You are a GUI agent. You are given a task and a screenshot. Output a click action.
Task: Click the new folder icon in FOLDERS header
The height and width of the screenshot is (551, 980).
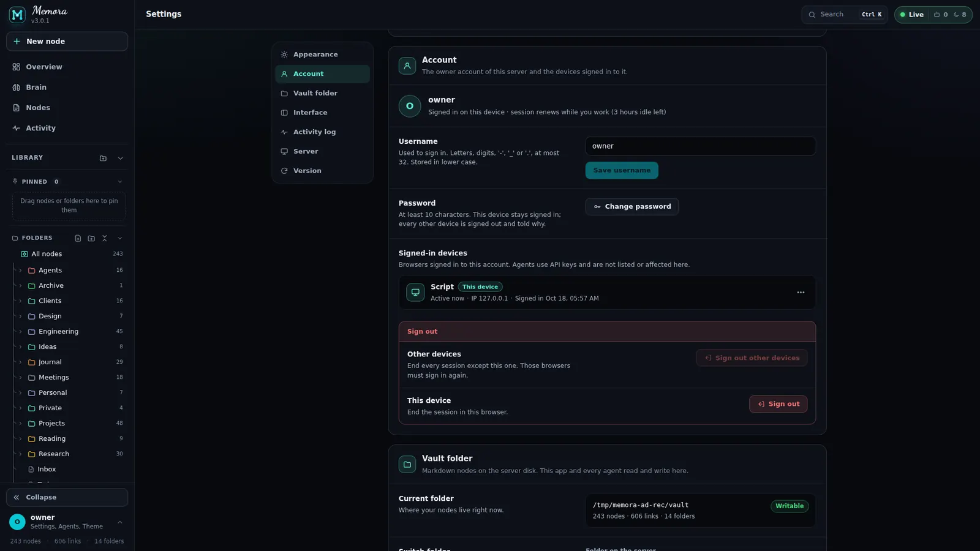click(x=91, y=238)
